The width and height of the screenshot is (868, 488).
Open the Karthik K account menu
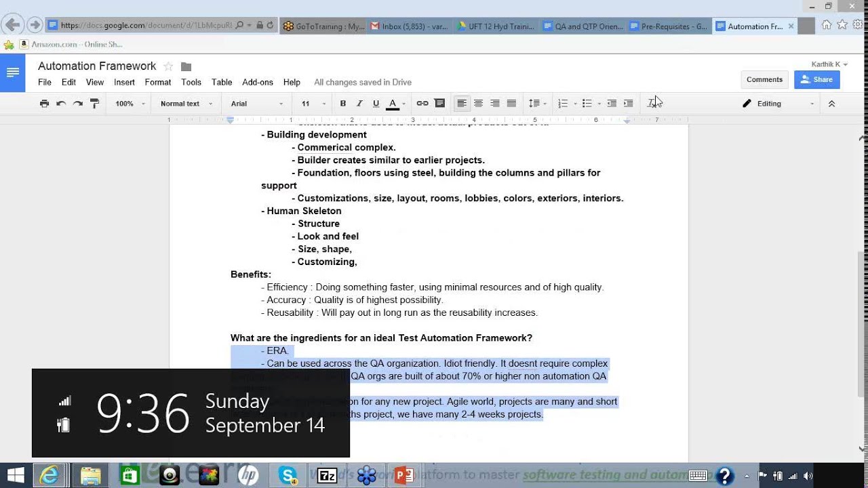click(x=829, y=64)
